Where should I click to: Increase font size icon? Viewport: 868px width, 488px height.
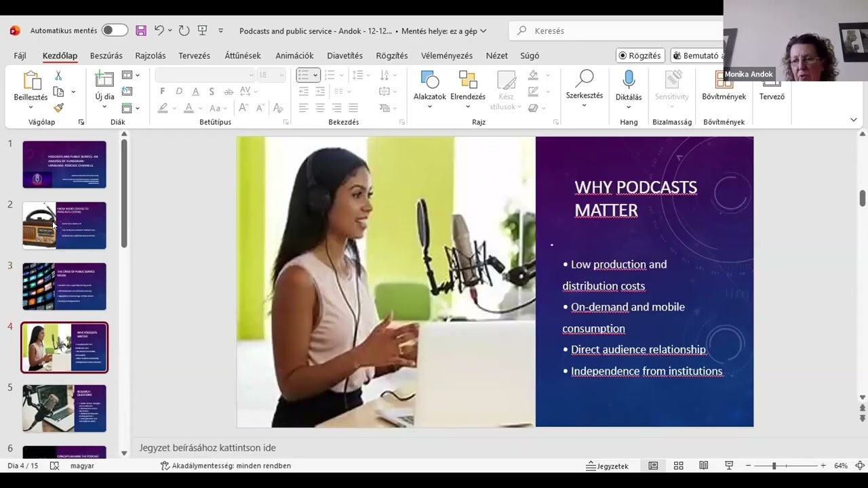coord(243,108)
